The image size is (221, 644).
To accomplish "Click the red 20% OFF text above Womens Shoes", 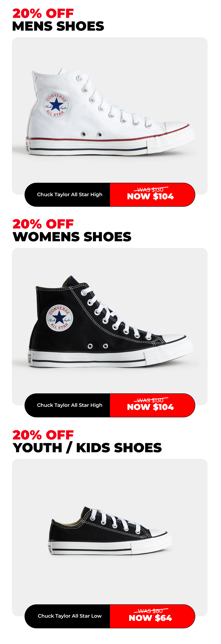I will (x=43, y=224).
